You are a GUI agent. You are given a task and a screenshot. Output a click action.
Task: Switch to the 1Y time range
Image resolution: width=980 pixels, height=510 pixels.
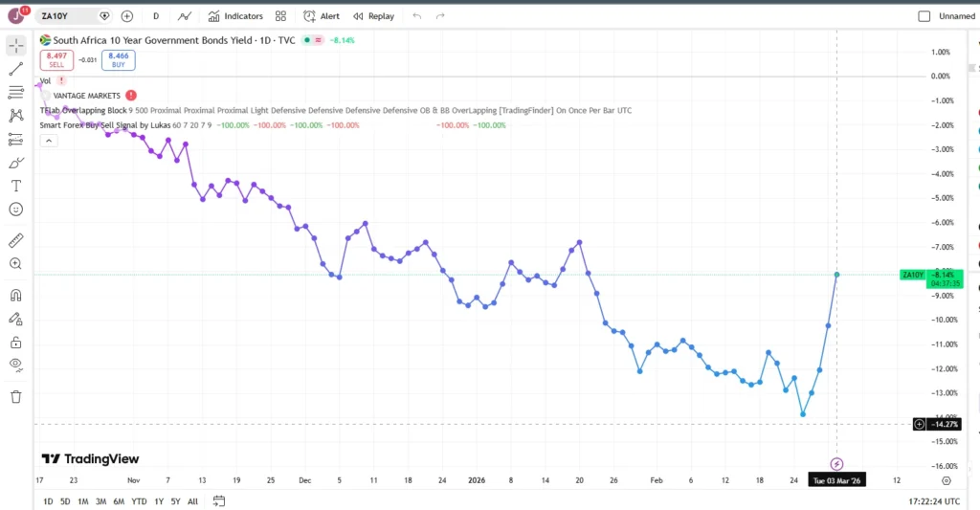click(159, 501)
